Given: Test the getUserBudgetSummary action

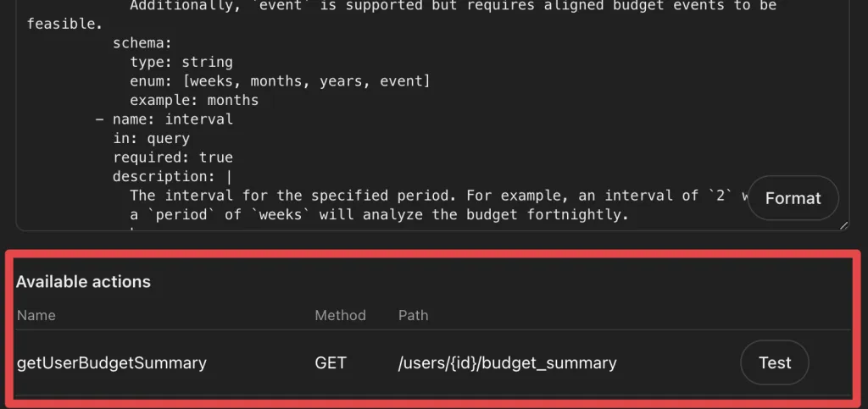Looking at the screenshot, I should coord(774,362).
